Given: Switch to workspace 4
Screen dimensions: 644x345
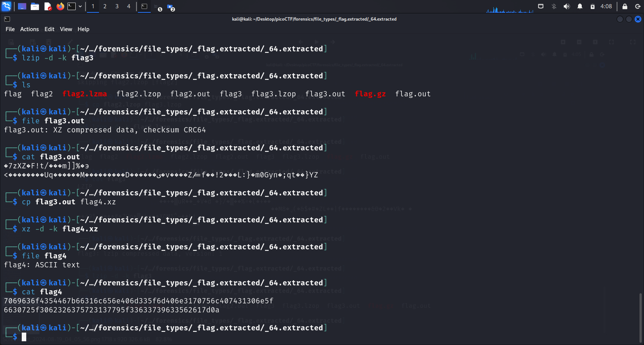Looking at the screenshot, I should [x=129, y=6].
